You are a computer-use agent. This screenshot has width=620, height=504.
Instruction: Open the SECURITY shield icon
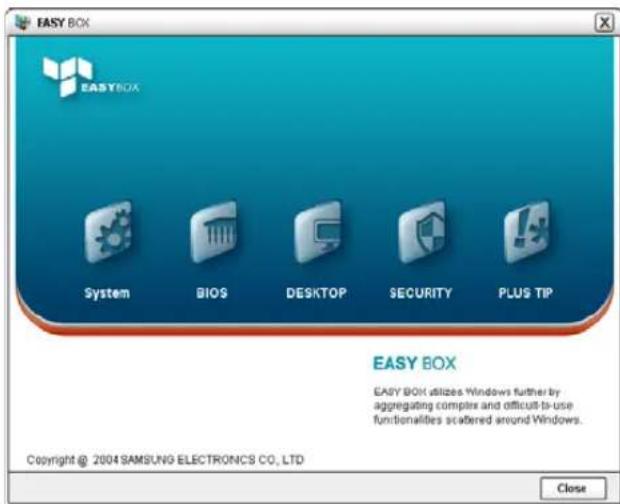(422, 232)
